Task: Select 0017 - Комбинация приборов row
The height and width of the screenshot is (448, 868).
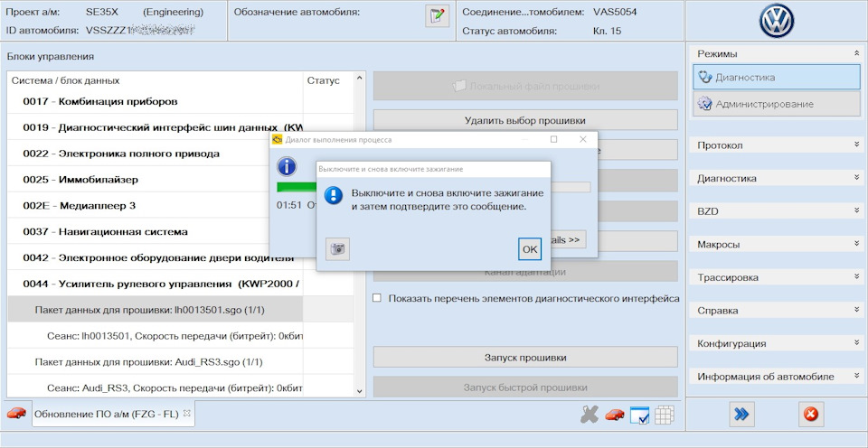Action: [155, 101]
